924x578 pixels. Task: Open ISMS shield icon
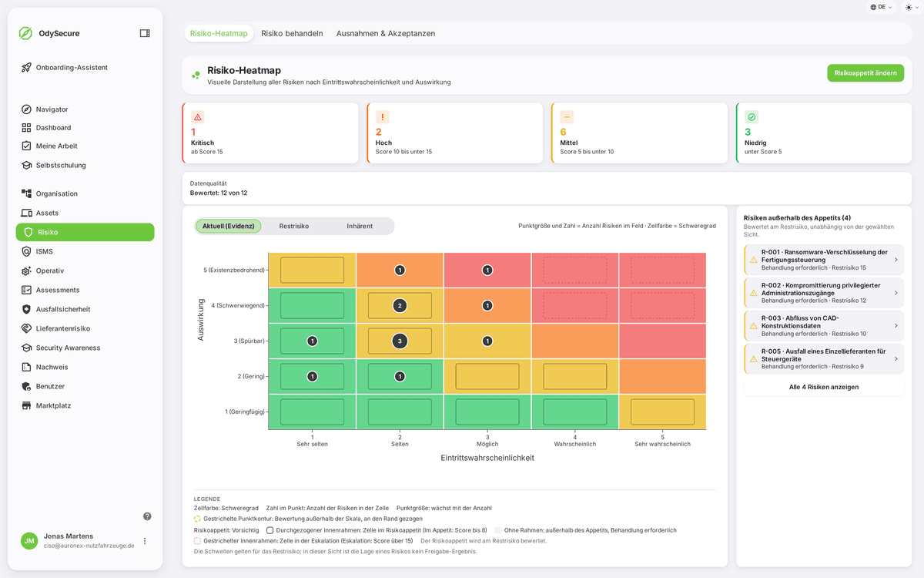26,251
